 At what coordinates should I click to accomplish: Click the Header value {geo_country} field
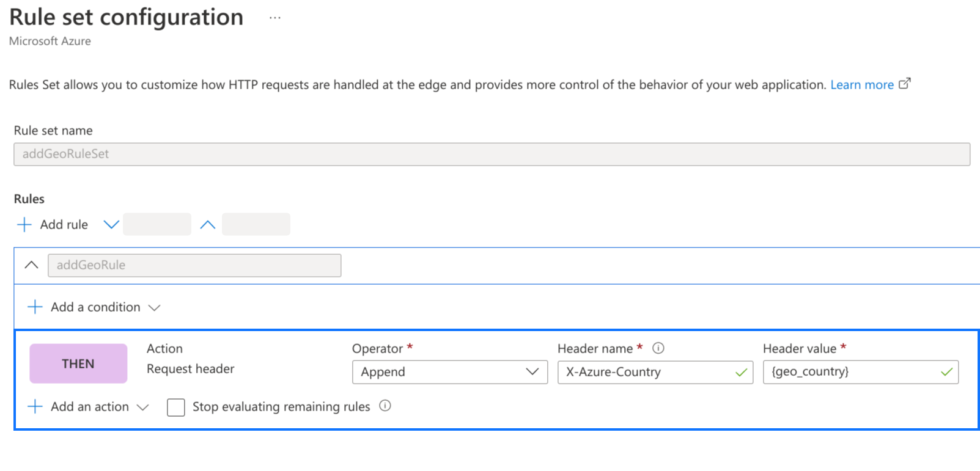tap(853, 372)
